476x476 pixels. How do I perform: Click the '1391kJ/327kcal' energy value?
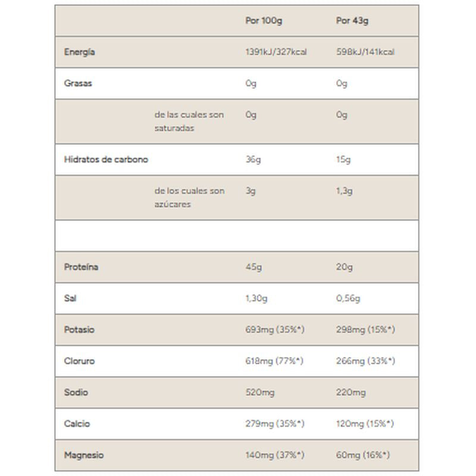[x=276, y=52]
